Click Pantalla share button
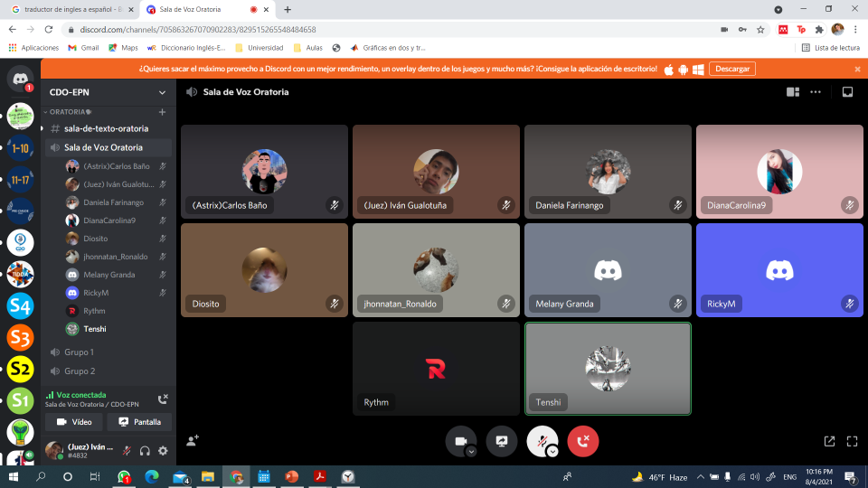Screen dimensions: 868x488 pos(139,422)
